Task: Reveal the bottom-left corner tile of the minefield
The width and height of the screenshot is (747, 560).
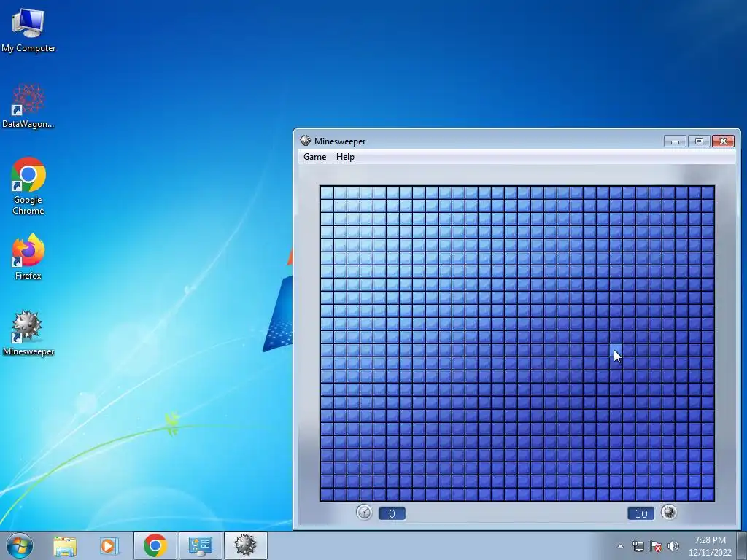Action: pos(327,494)
